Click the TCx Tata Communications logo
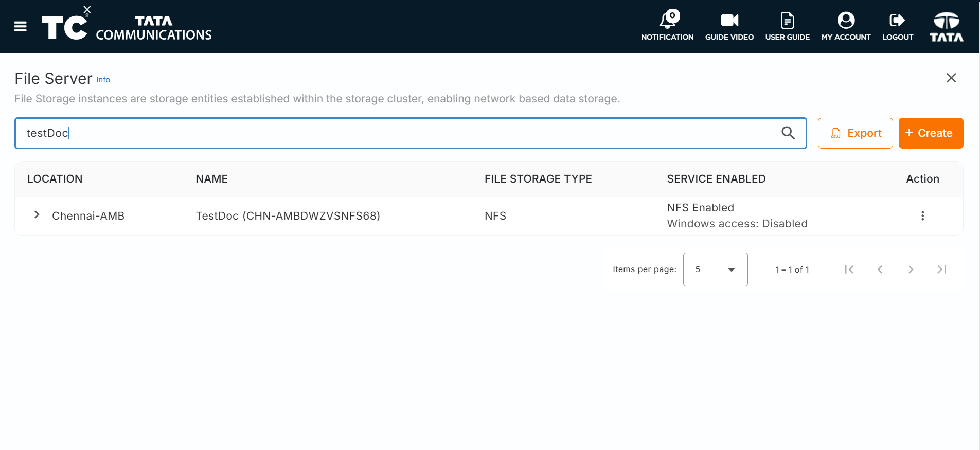 click(127, 24)
